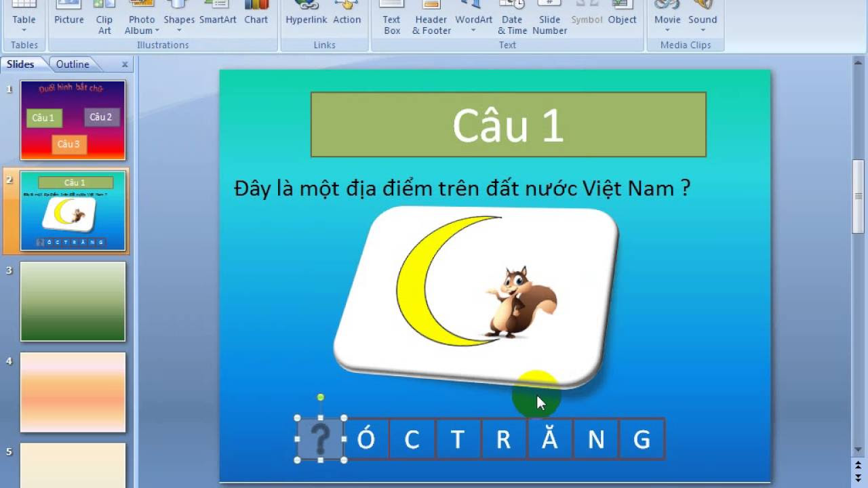This screenshot has width=868, height=488.
Task: Open the WordArt gallery
Action: pos(474,15)
